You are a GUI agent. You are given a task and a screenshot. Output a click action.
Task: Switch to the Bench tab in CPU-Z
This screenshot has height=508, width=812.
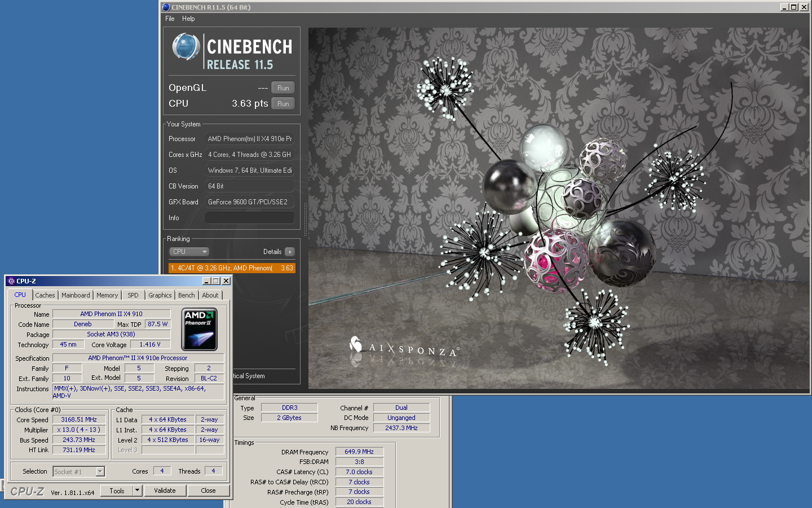click(x=187, y=295)
